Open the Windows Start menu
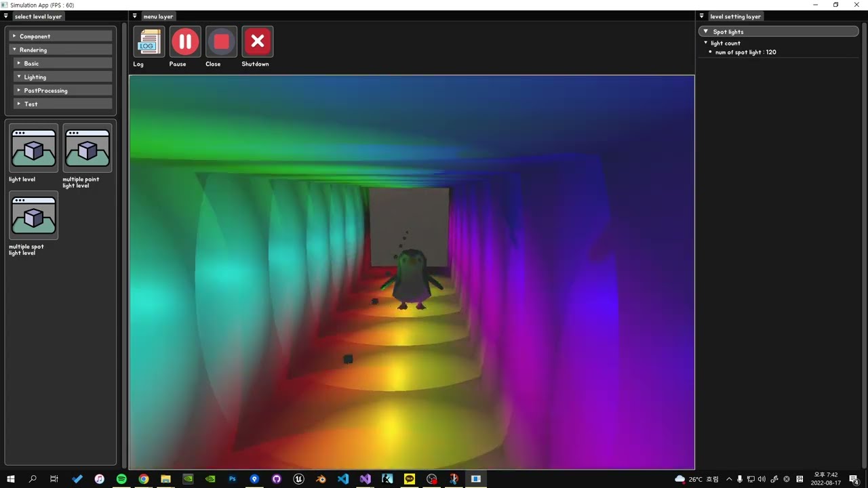The width and height of the screenshot is (868, 488). (x=11, y=479)
